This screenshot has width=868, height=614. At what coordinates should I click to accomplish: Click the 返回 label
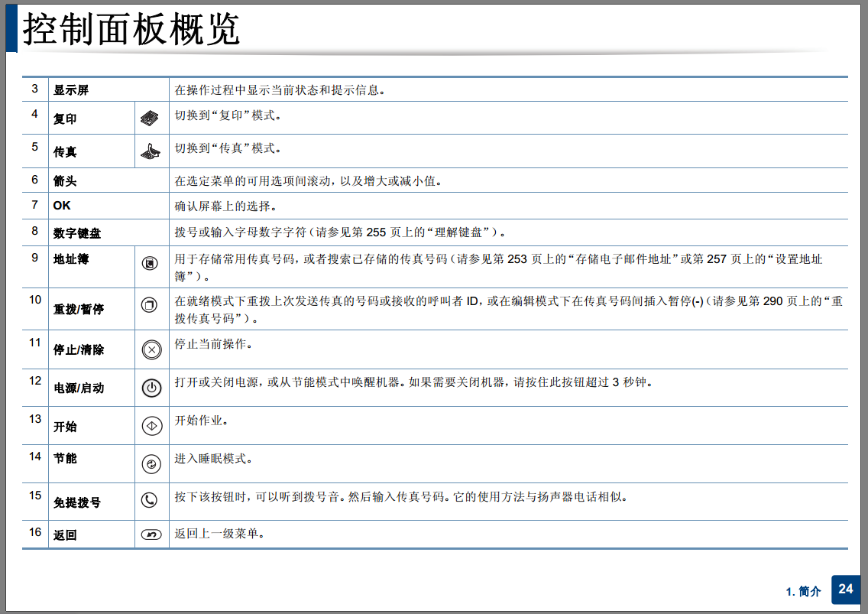[x=65, y=534]
